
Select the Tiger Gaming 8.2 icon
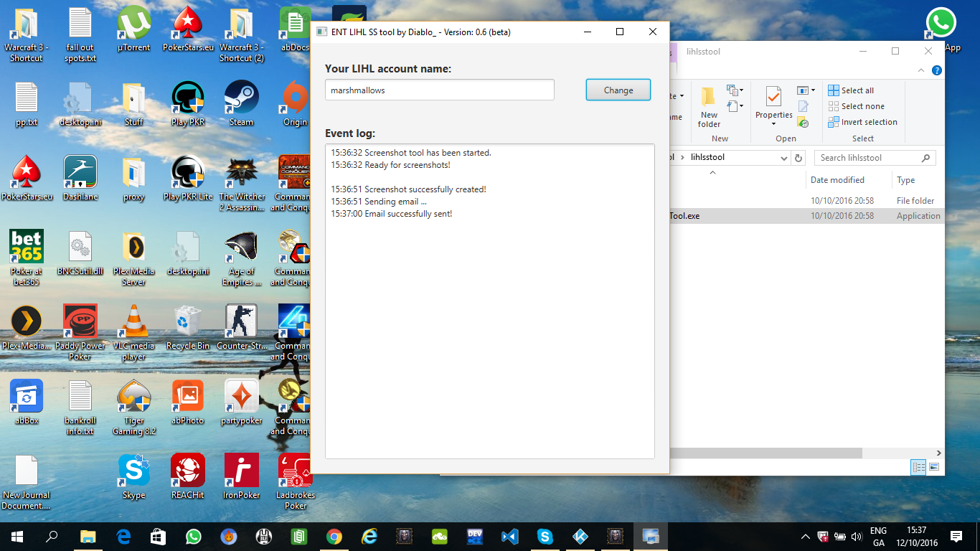pos(133,407)
